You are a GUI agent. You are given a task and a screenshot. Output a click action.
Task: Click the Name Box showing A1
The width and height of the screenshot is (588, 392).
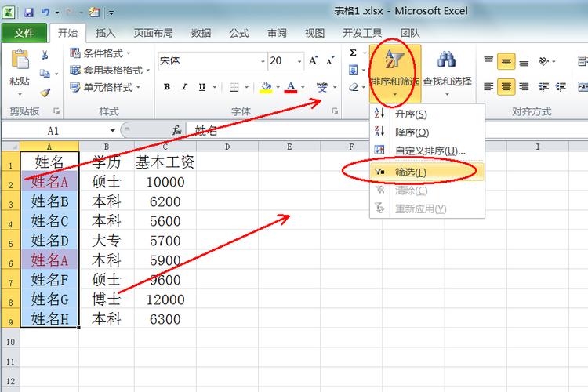click(x=54, y=131)
